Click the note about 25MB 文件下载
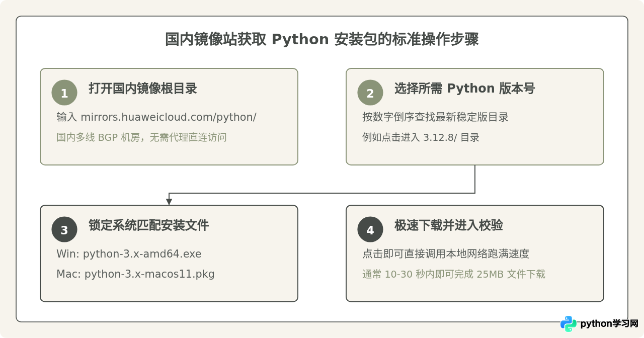The height and width of the screenshot is (338, 644). pyautogui.click(x=454, y=274)
